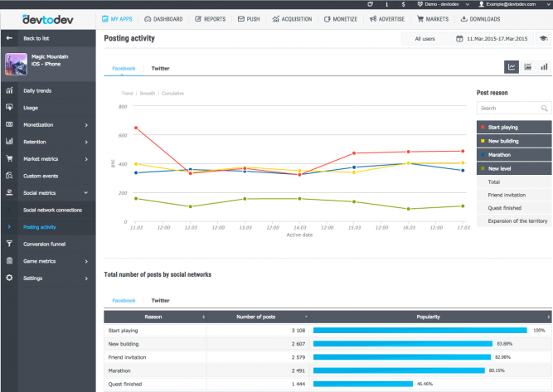Click the search magnifier in Post reason
The width and height of the screenshot is (553, 392).
[544, 108]
